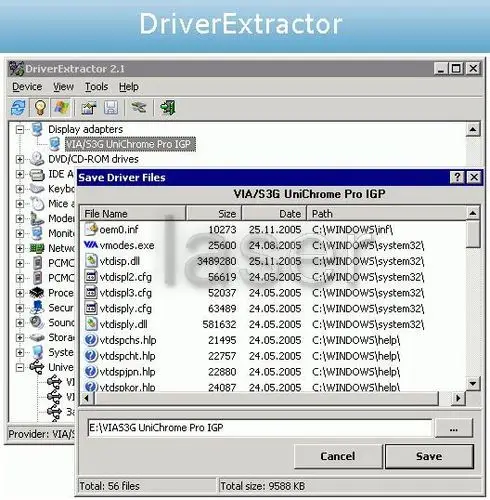This screenshot has height=500, width=490.
Task: Click the grayed-out floppy disk save icon
Action: [x=111, y=108]
